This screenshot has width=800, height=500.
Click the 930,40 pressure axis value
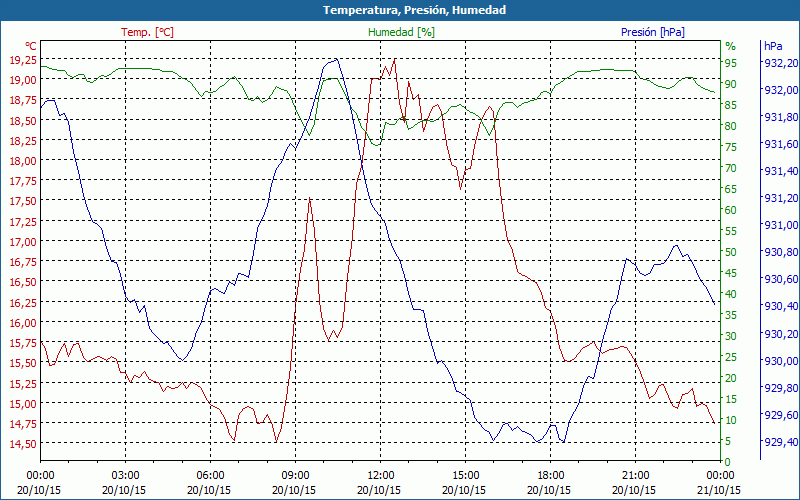pyautogui.click(x=780, y=306)
